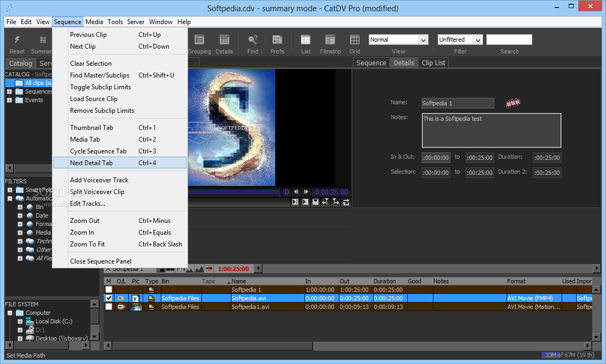Open the Softpedia1.avi picture thumbnail

pos(136,307)
